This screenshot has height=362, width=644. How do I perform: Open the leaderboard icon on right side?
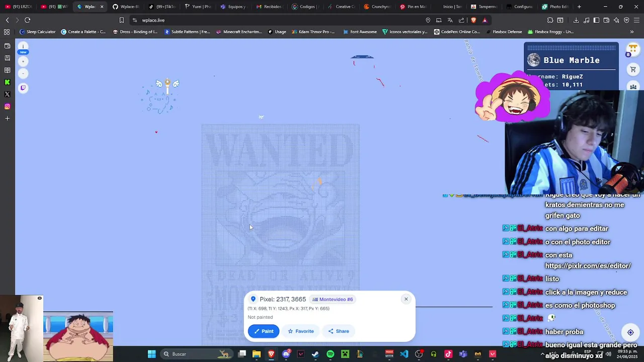point(633,86)
